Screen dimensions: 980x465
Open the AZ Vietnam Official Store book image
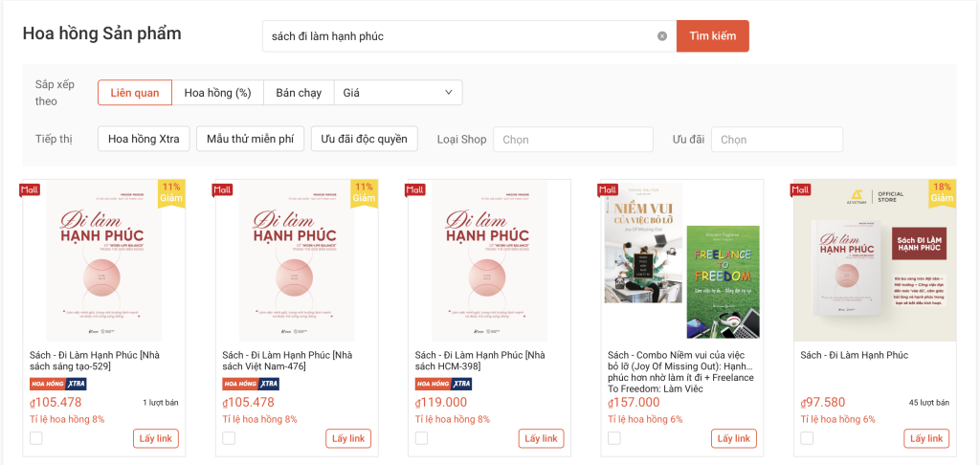coord(875,260)
